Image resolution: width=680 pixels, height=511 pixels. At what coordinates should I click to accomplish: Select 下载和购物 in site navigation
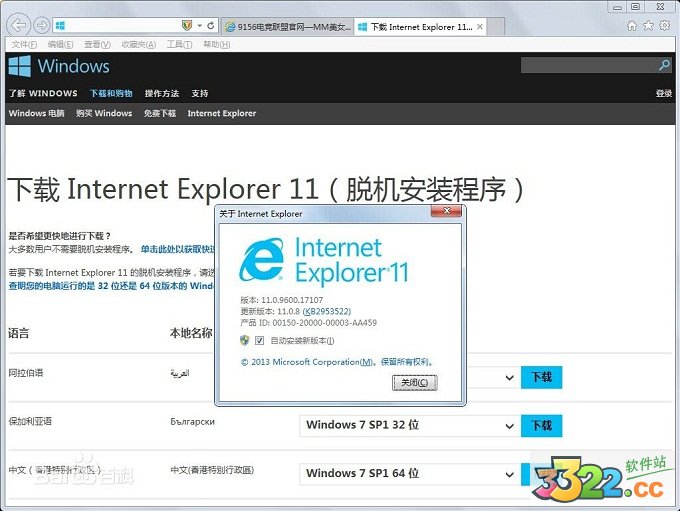[x=111, y=93]
